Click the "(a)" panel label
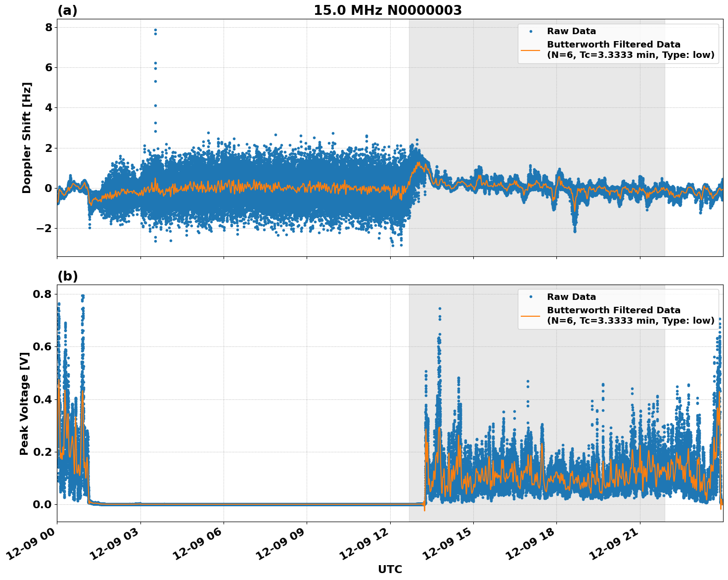Screen dimensions: 728x580 click(67, 10)
